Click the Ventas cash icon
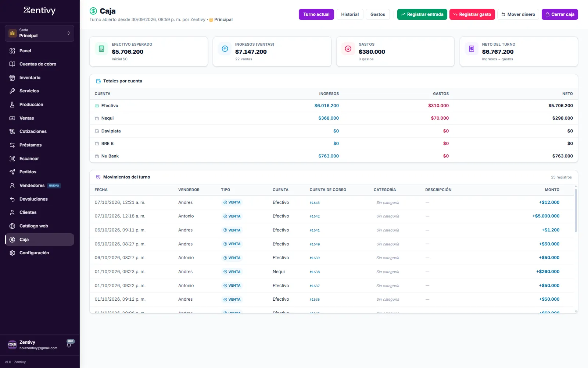 point(12,118)
